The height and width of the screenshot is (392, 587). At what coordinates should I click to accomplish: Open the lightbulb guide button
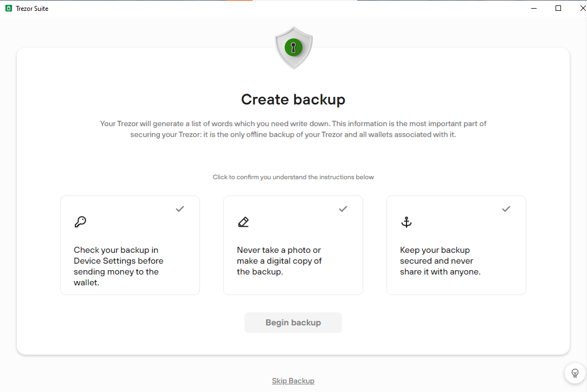[x=575, y=373]
